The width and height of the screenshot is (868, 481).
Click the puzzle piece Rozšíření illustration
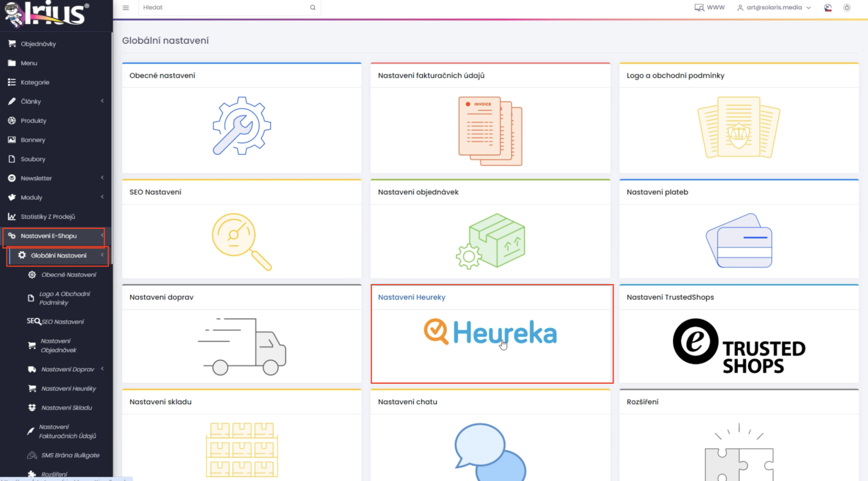tap(739, 452)
